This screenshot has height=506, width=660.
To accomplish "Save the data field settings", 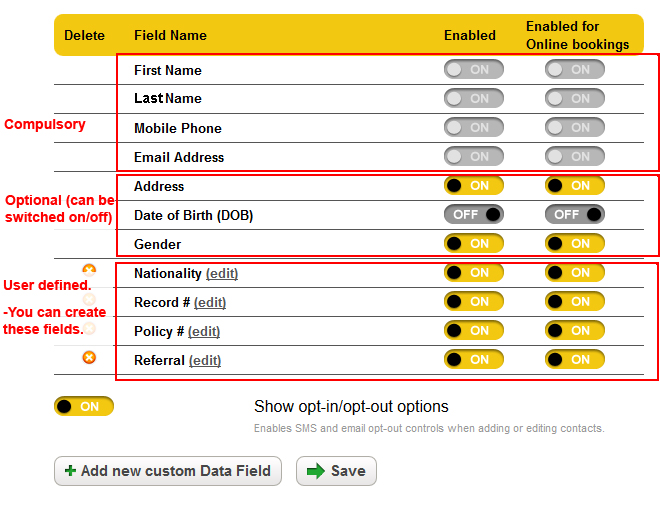I will (336, 471).
